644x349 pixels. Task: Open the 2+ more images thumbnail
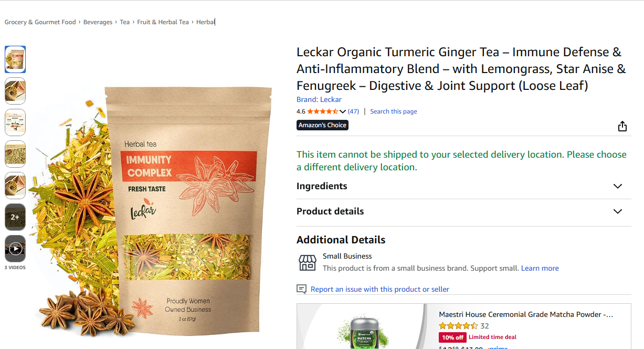click(x=15, y=217)
